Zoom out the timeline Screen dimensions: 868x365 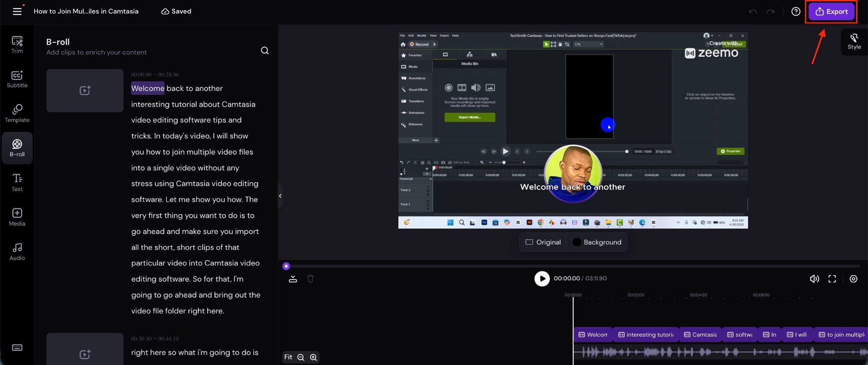301,357
